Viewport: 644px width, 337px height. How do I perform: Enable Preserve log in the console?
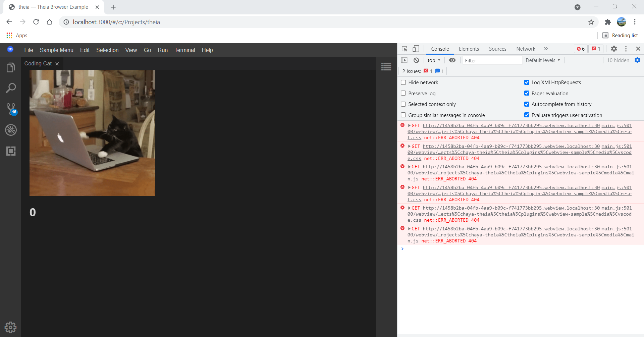tap(403, 93)
